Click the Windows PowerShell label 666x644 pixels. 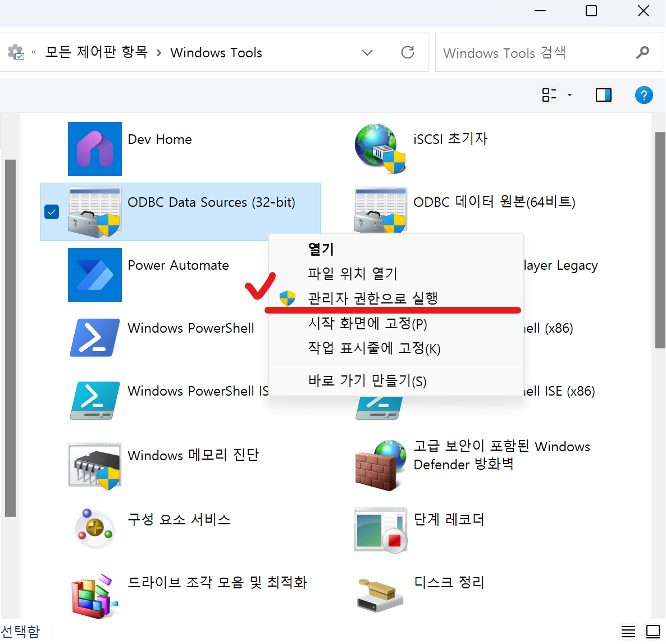(191, 328)
